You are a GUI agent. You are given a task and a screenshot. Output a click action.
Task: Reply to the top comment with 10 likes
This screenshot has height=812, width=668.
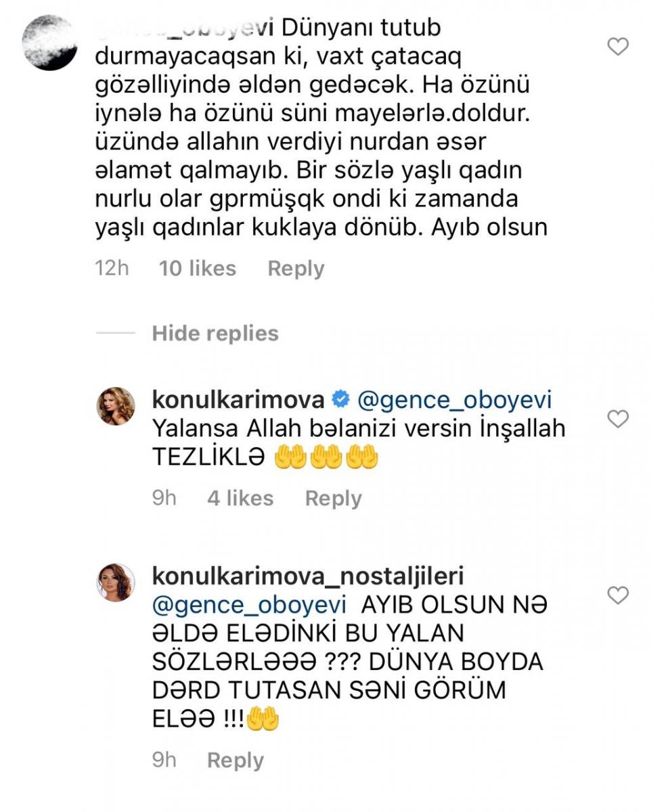(x=296, y=269)
